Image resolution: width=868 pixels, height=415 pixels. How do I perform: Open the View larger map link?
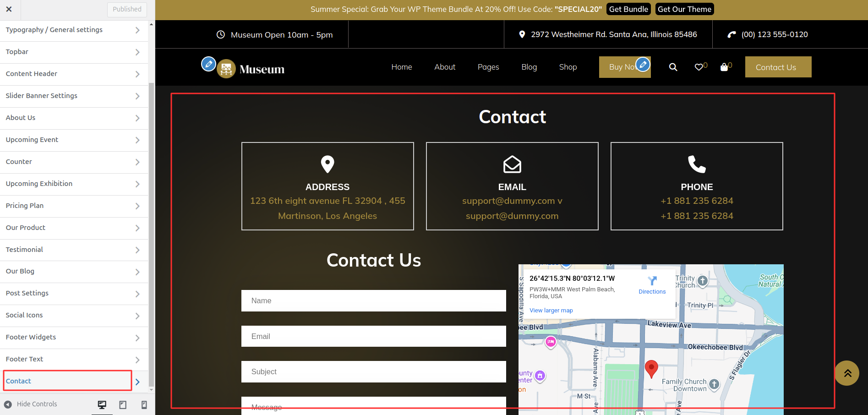[x=551, y=310]
